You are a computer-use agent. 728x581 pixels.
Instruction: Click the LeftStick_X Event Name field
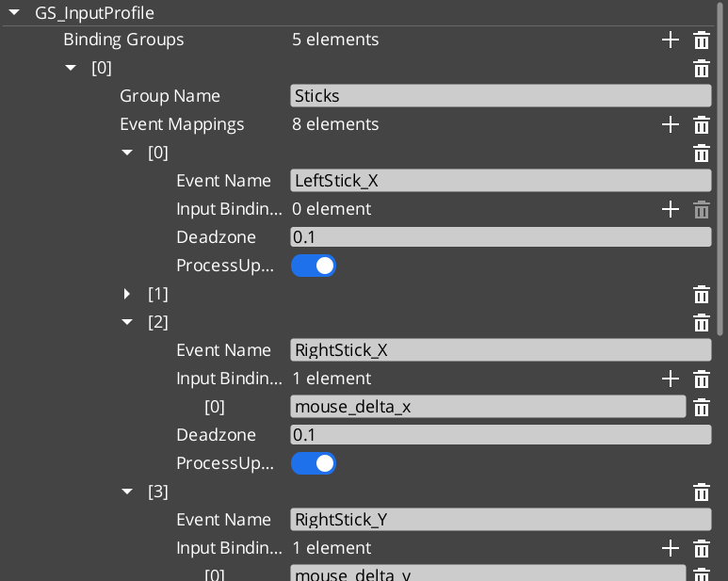(500, 181)
